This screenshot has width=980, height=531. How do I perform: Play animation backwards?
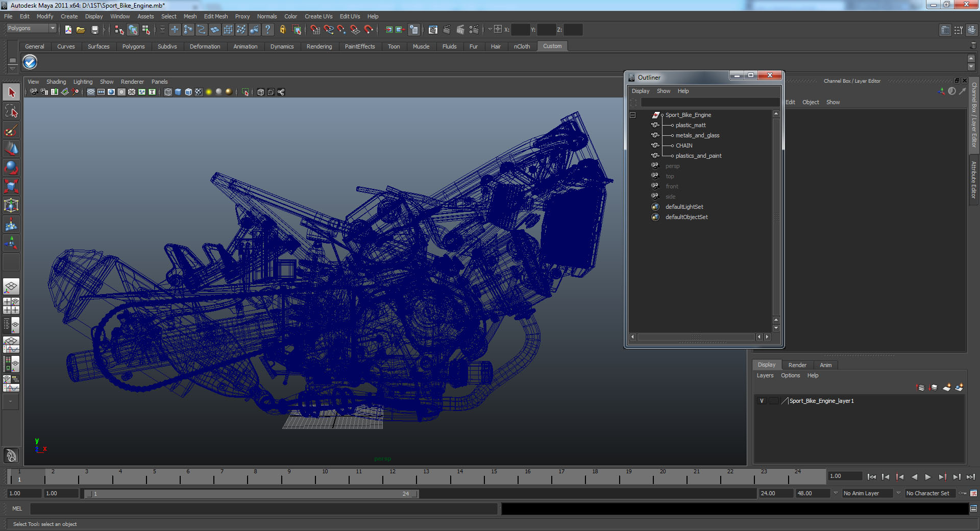pos(914,477)
